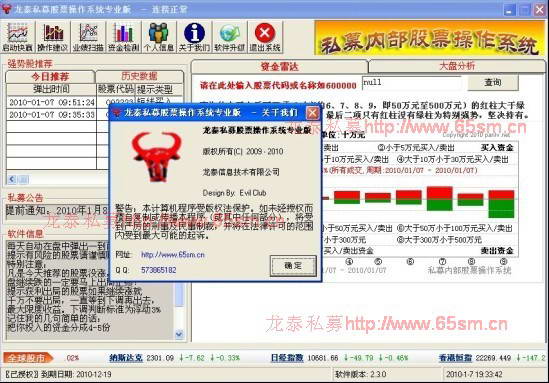Click the red 退出系统 icon
Viewport: 549px width, 383px height.
pyautogui.click(x=265, y=37)
